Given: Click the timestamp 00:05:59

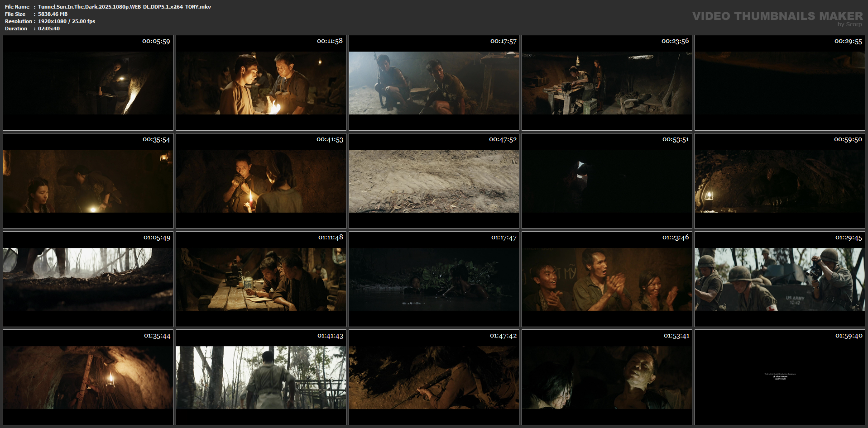Looking at the screenshot, I should click(x=156, y=41).
